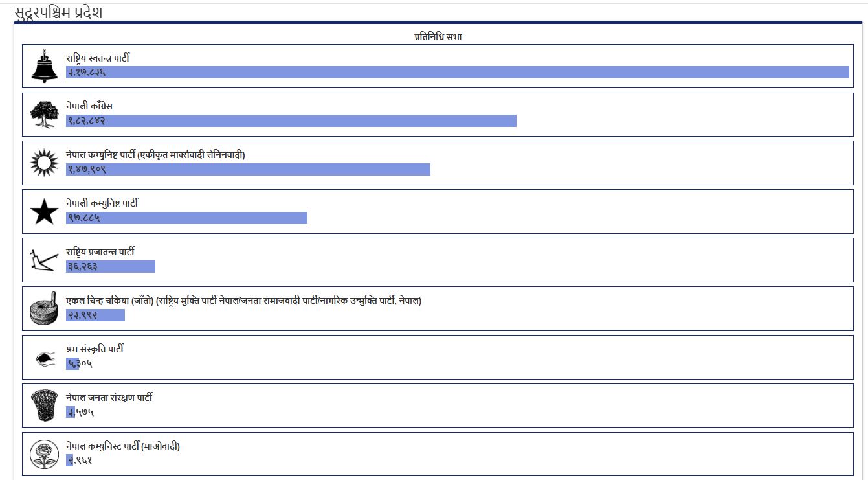Select the sun election symbol
Screen dimensions: 868x480
pos(44,163)
